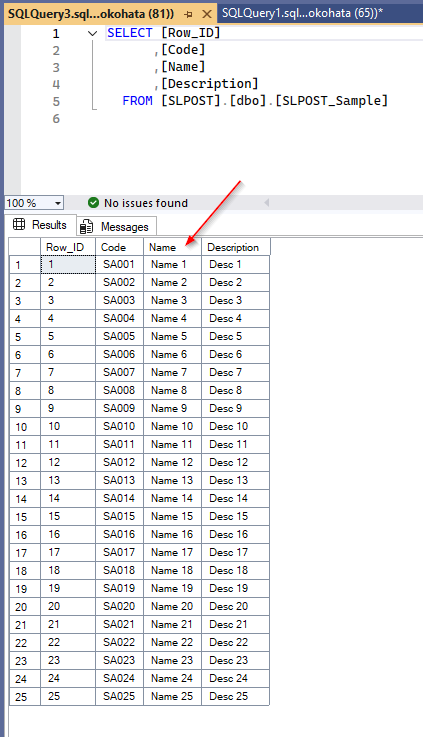Click the Results grid icon
Viewport: 423px width, 737px height.
19,225
